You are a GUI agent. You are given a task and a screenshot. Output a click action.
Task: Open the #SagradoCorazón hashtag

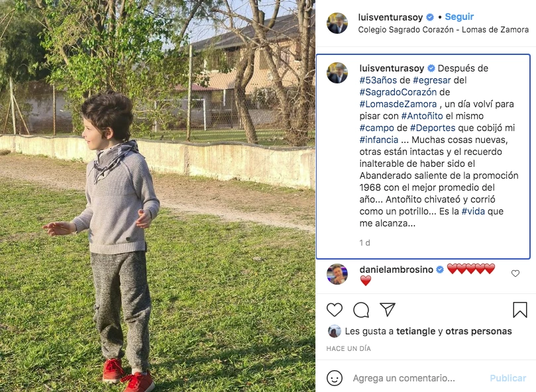398,92
